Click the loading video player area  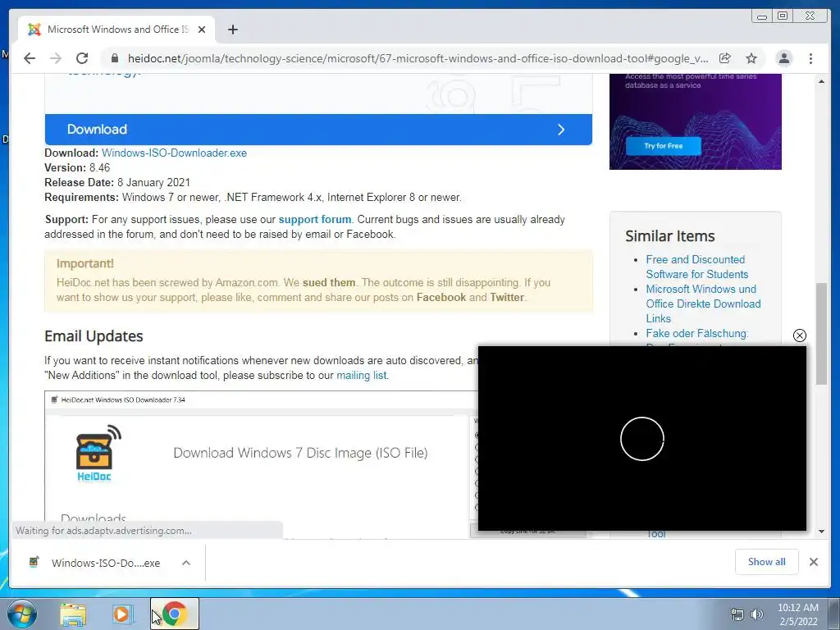[641, 438]
